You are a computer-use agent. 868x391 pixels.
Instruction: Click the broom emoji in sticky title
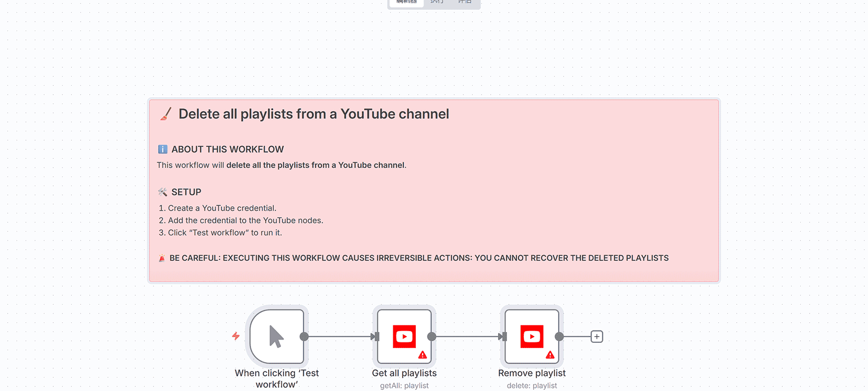[166, 114]
